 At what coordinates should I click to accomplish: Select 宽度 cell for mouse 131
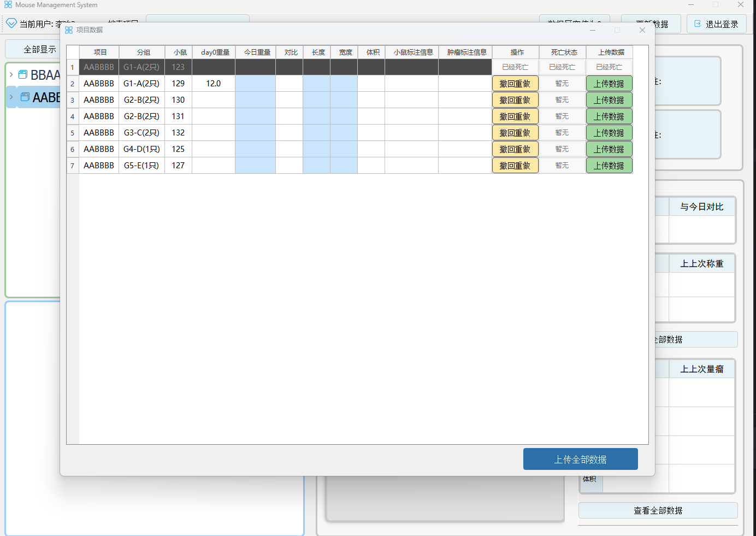coord(344,116)
